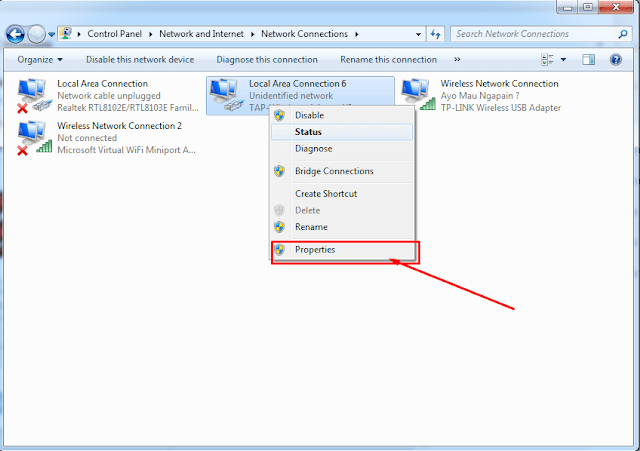Click Diagnose this connection in toolbar
This screenshot has width=640, height=451.
(x=267, y=60)
